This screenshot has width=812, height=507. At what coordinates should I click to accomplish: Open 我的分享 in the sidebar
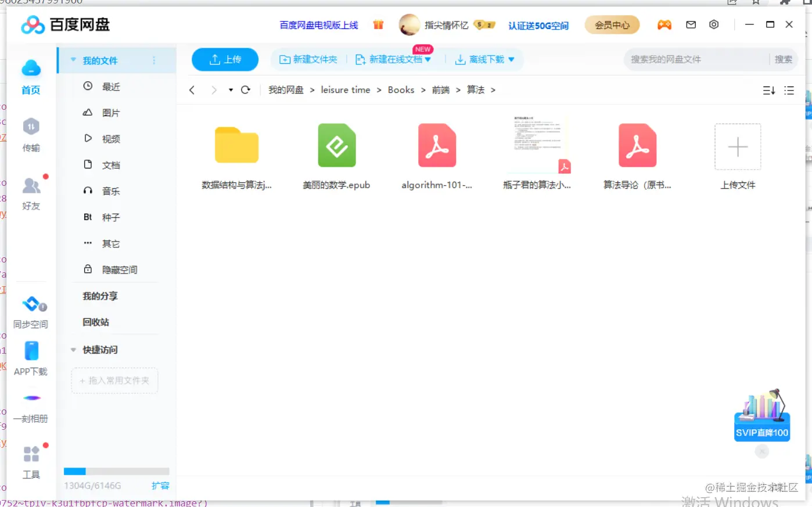coord(100,296)
